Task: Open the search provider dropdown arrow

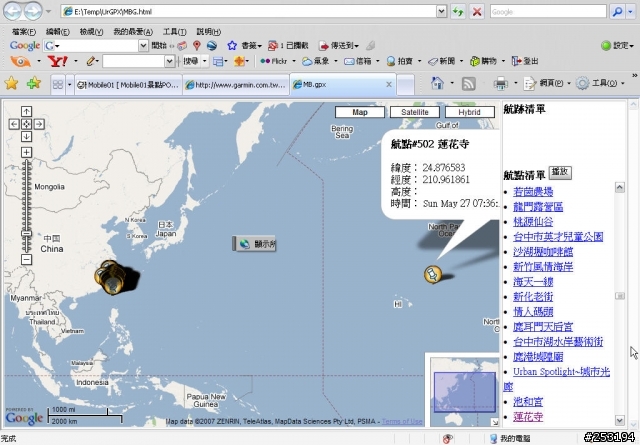Action: (631, 11)
